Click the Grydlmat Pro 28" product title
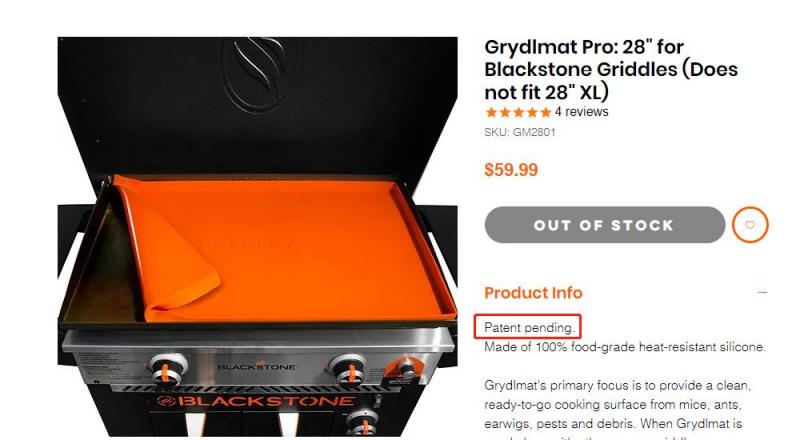The width and height of the screenshot is (808, 440). [x=611, y=70]
